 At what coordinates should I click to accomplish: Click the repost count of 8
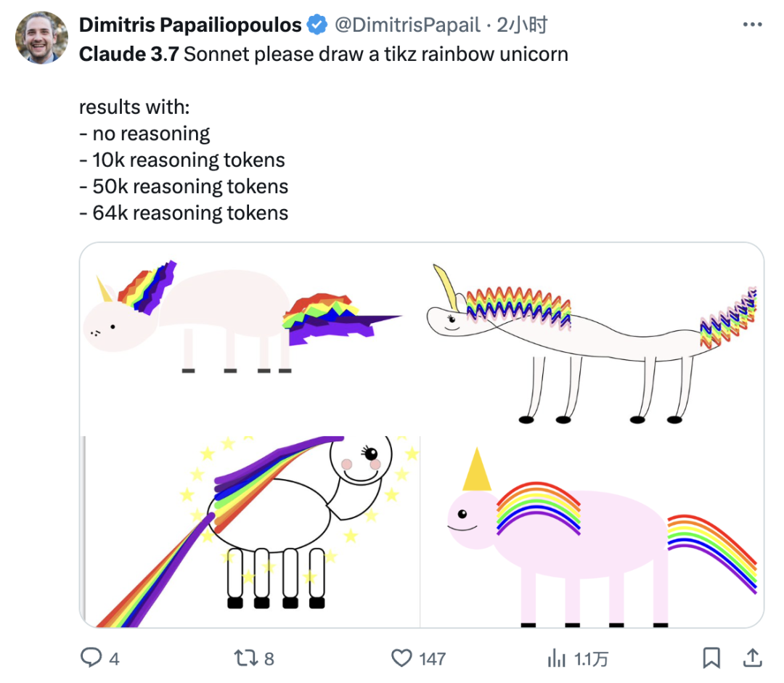pos(269,658)
